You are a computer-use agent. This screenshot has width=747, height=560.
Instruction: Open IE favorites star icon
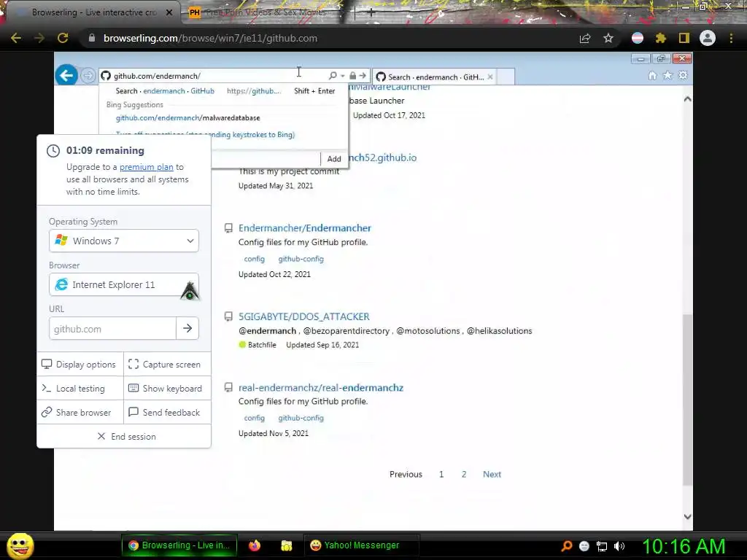(668, 75)
